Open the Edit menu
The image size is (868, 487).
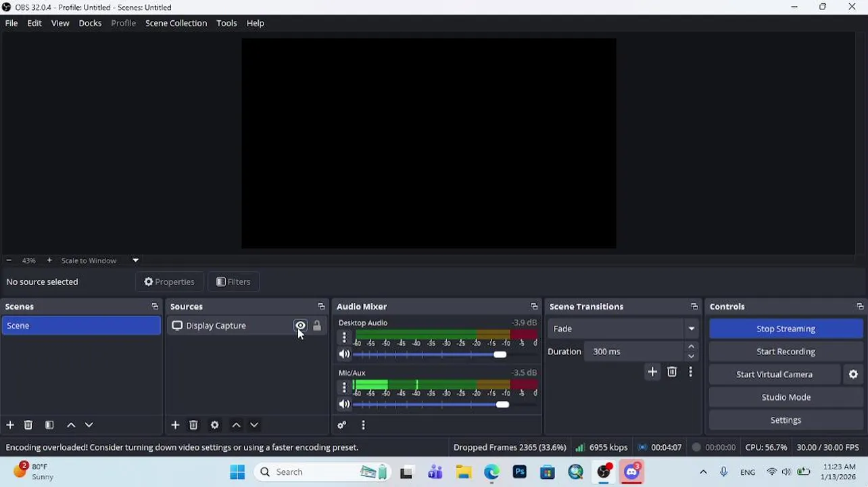pyautogui.click(x=34, y=23)
